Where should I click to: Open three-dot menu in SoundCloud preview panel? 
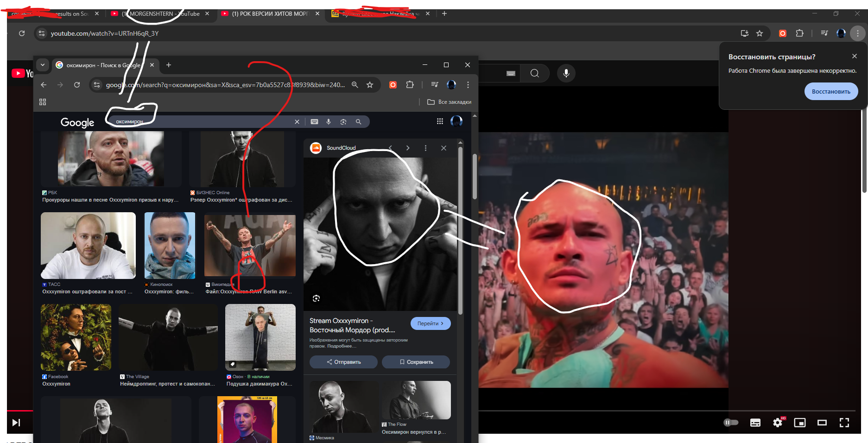(425, 148)
